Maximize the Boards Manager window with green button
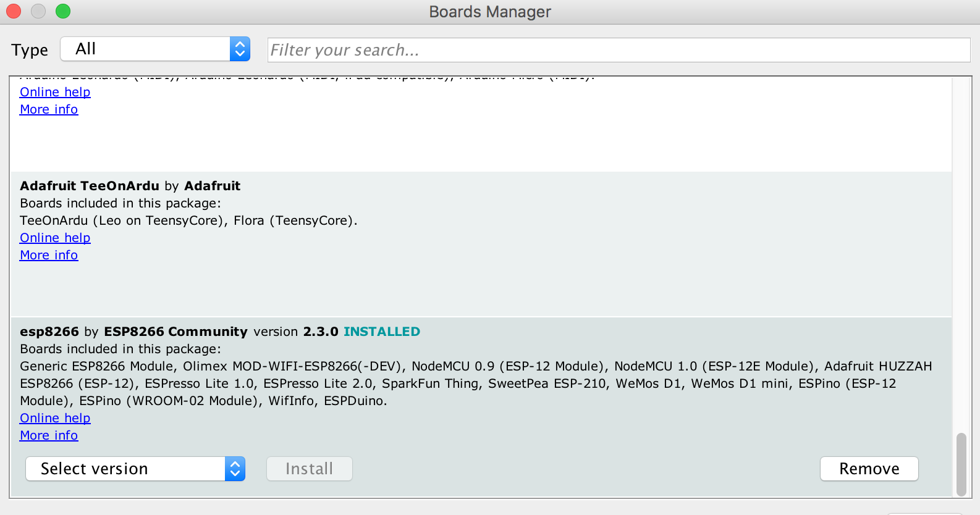 [63, 11]
